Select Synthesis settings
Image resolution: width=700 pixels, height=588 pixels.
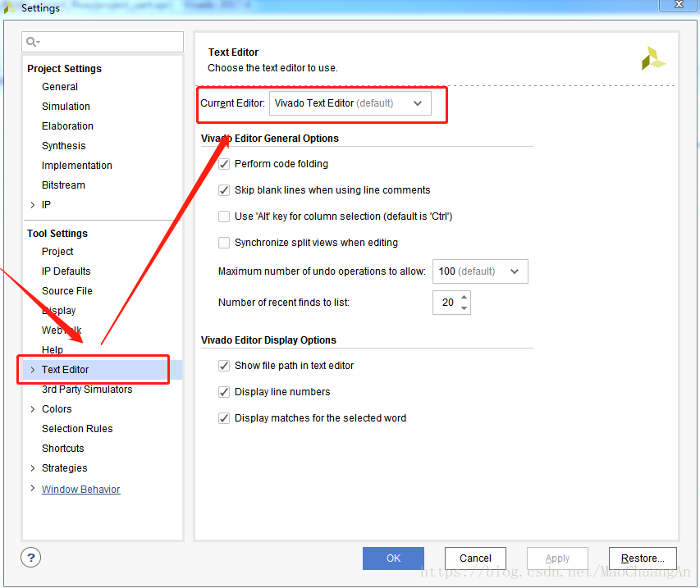64,146
